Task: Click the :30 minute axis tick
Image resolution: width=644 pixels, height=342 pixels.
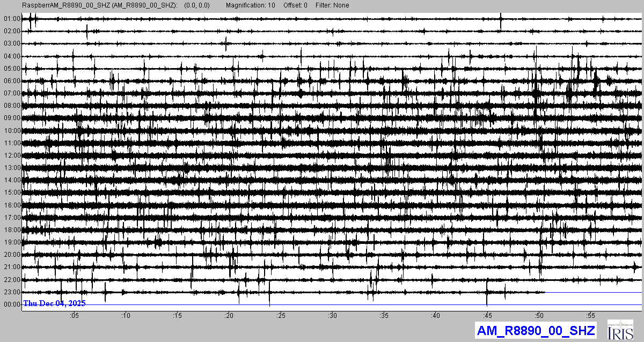Action: click(x=332, y=315)
